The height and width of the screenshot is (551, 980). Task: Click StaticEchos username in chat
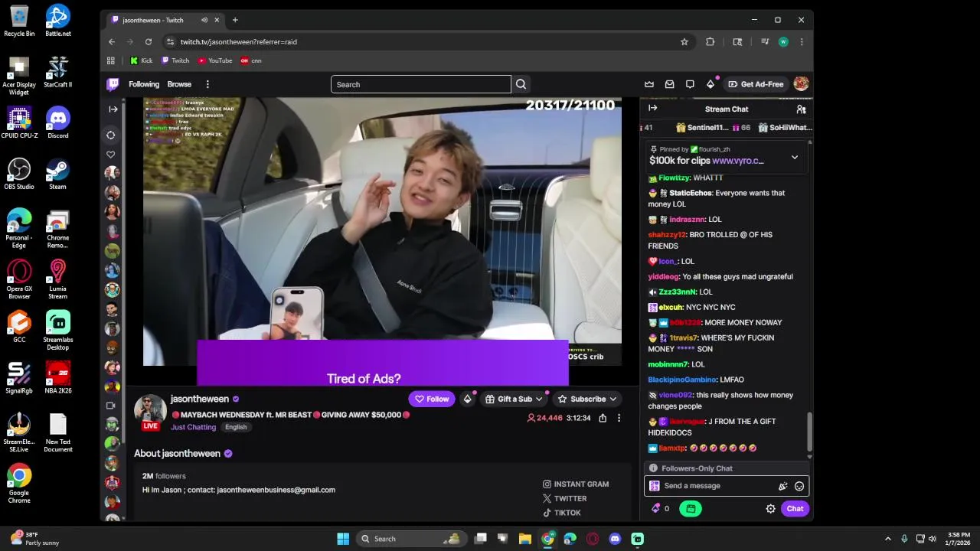691,193
